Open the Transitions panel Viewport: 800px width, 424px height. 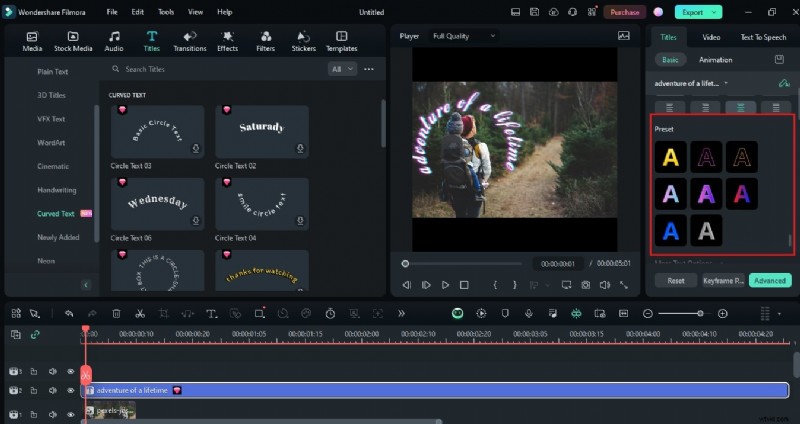tap(189, 40)
